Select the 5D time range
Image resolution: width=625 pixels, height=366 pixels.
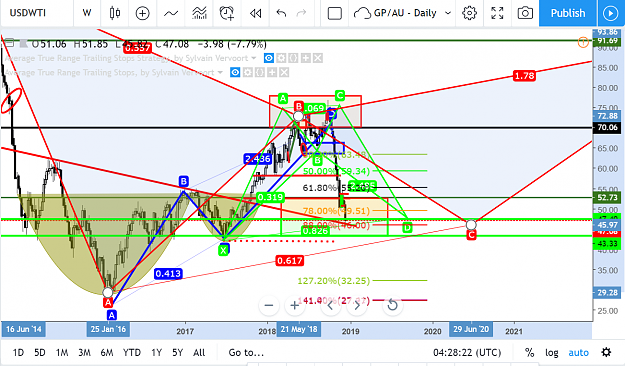40,352
